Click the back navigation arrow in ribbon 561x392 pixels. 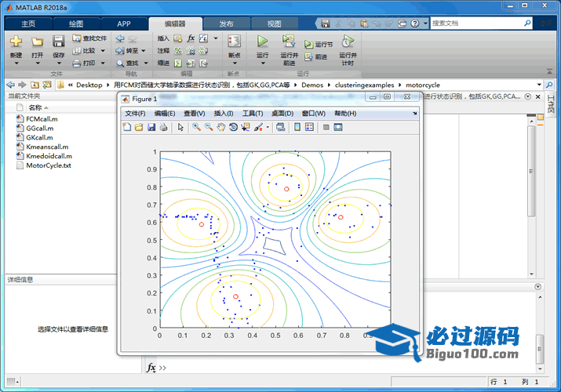(x=120, y=38)
